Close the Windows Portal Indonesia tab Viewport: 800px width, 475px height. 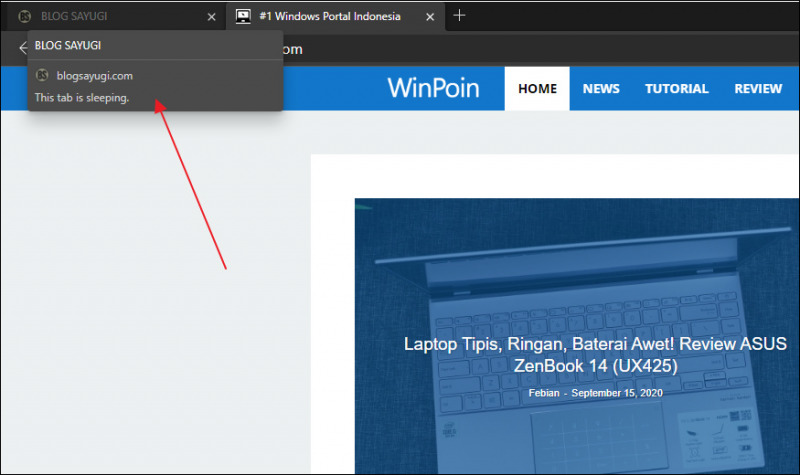[430, 17]
